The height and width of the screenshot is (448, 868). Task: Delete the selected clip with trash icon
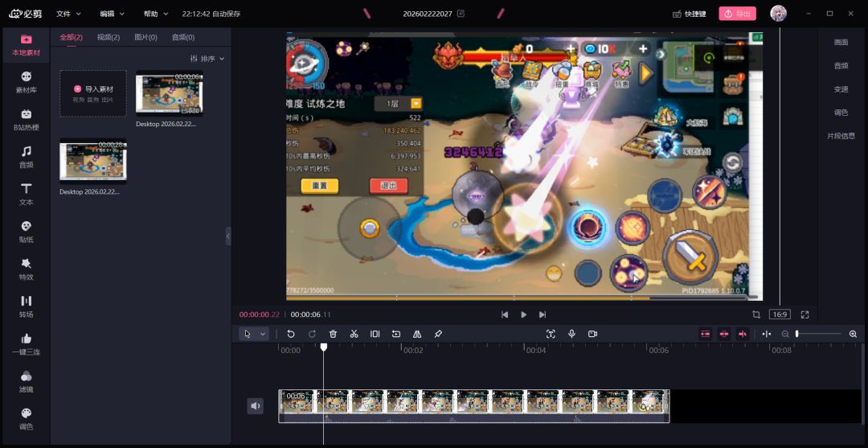[333, 334]
